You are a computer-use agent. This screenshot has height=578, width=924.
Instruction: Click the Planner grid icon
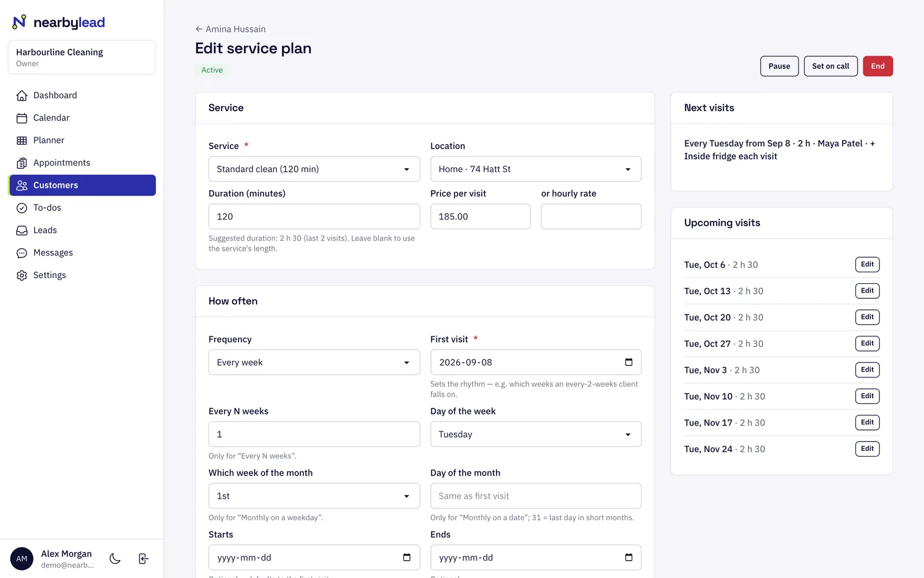22,140
